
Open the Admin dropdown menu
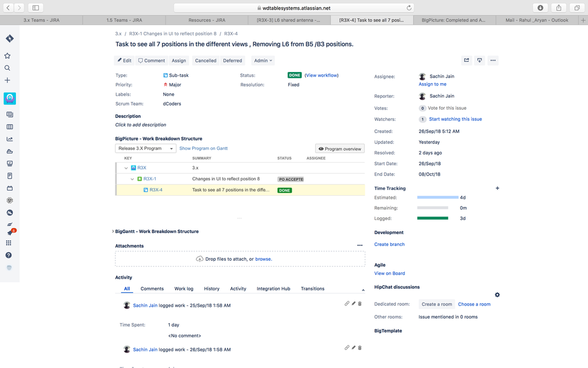(263, 61)
